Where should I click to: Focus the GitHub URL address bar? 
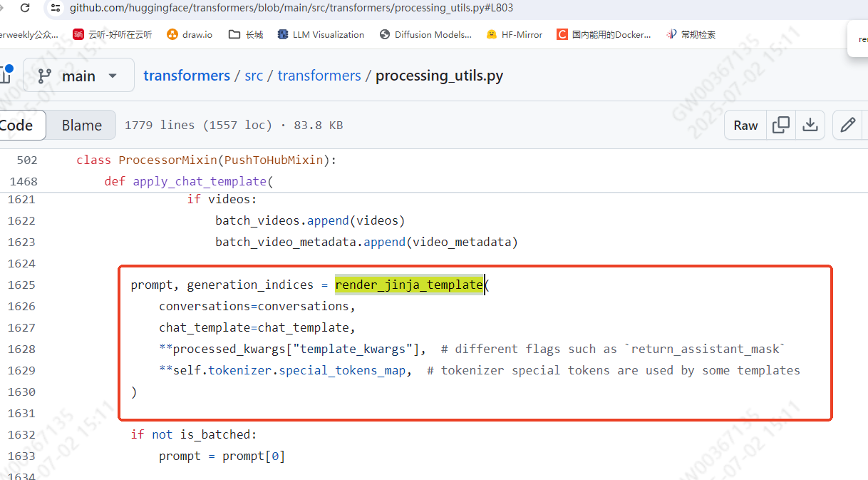tap(291, 8)
